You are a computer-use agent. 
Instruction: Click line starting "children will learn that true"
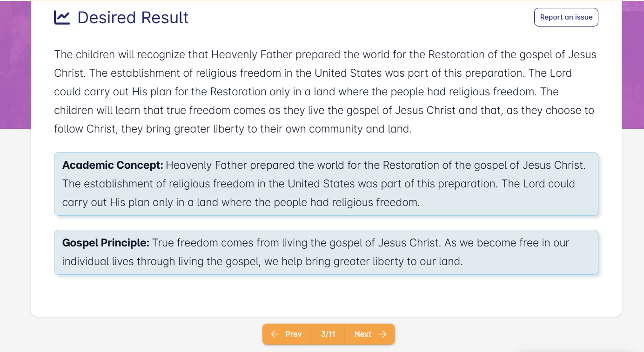pyautogui.click(x=324, y=110)
